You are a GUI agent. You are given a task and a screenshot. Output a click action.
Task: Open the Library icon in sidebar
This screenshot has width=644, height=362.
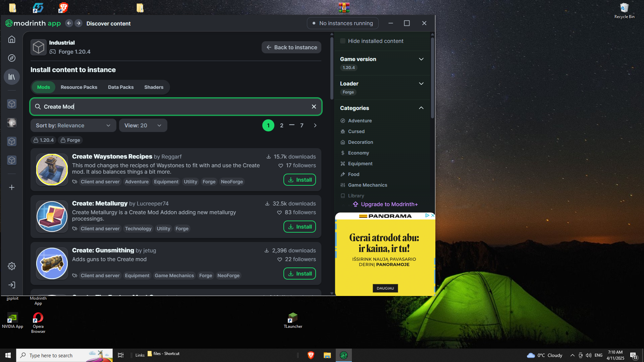12,77
